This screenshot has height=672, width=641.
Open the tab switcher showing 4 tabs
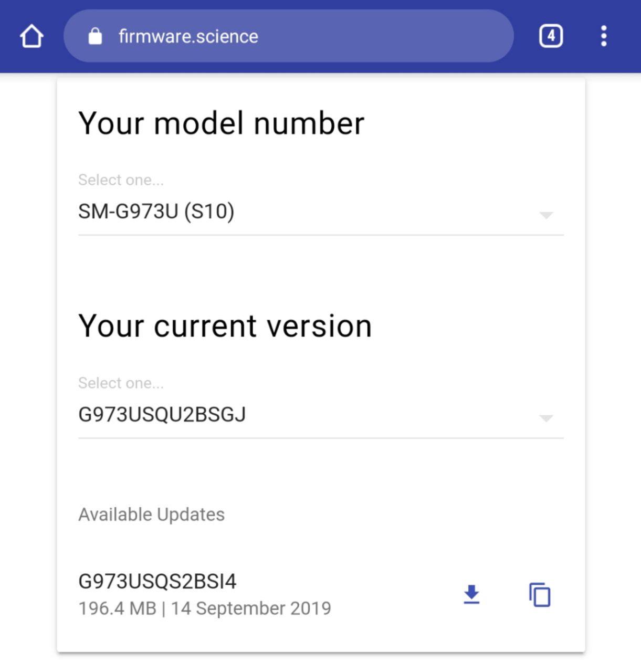[551, 36]
